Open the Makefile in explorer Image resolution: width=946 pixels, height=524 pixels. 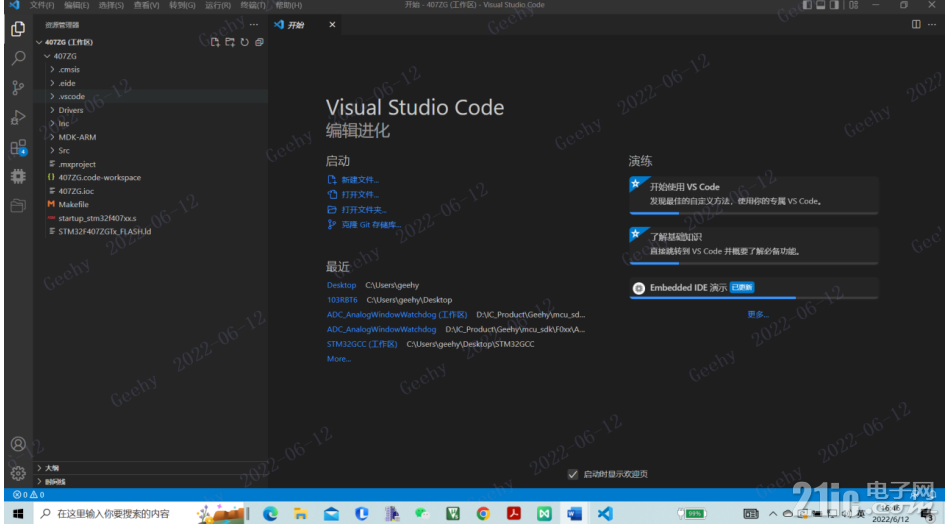pos(151,204)
